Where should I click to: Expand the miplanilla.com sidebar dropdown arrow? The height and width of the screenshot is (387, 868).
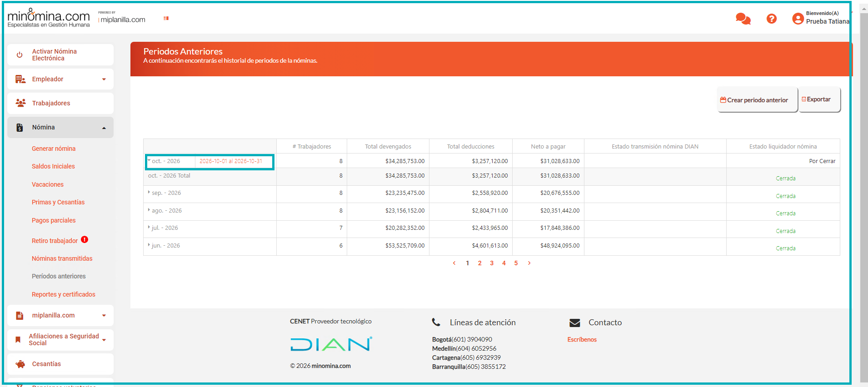tap(104, 316)
